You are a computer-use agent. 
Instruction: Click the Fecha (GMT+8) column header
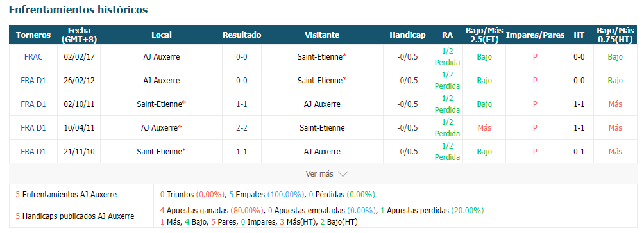(x=80, y=35)
